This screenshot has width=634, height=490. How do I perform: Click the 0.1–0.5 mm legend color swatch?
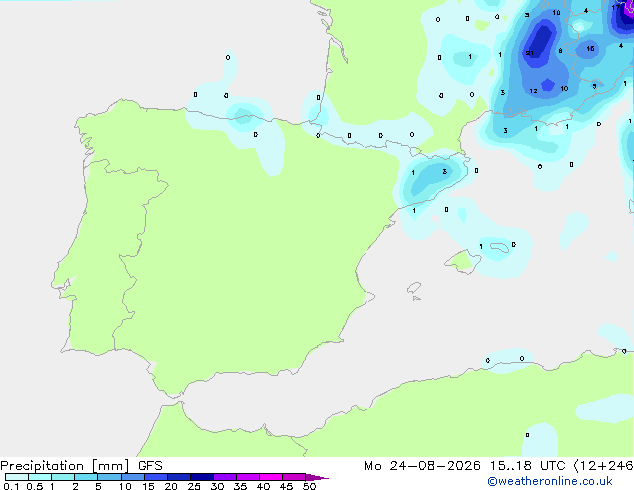(x=17, y=477)
